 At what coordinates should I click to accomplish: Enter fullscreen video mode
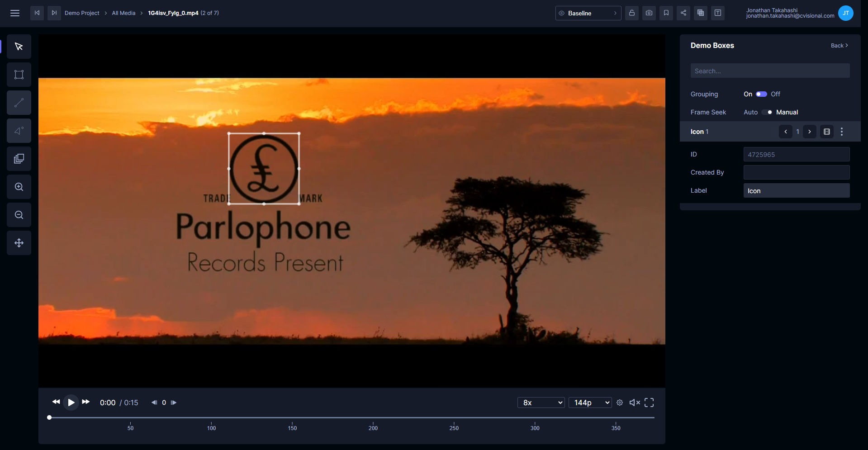tap(649, 403)
